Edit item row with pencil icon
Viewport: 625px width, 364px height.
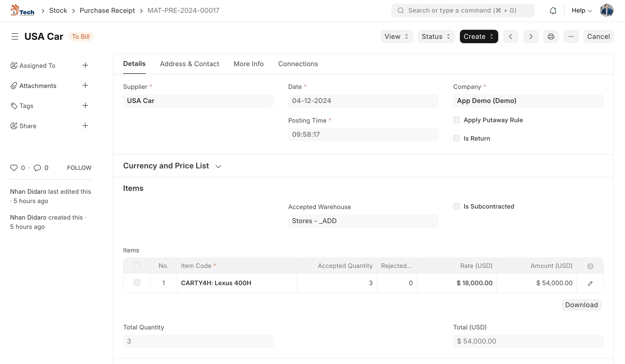(x=590, y=283)
